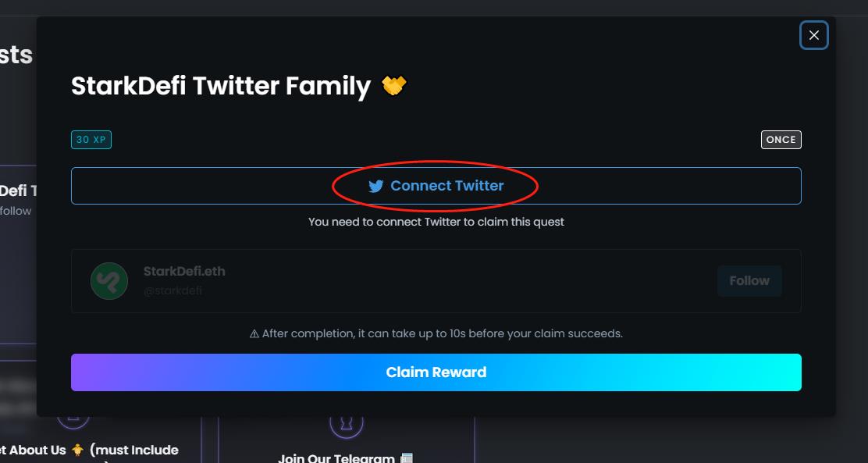Follow the StarkDefi.eth account
The width and height of the screenshot is (868, 463).
coord(749,281)
